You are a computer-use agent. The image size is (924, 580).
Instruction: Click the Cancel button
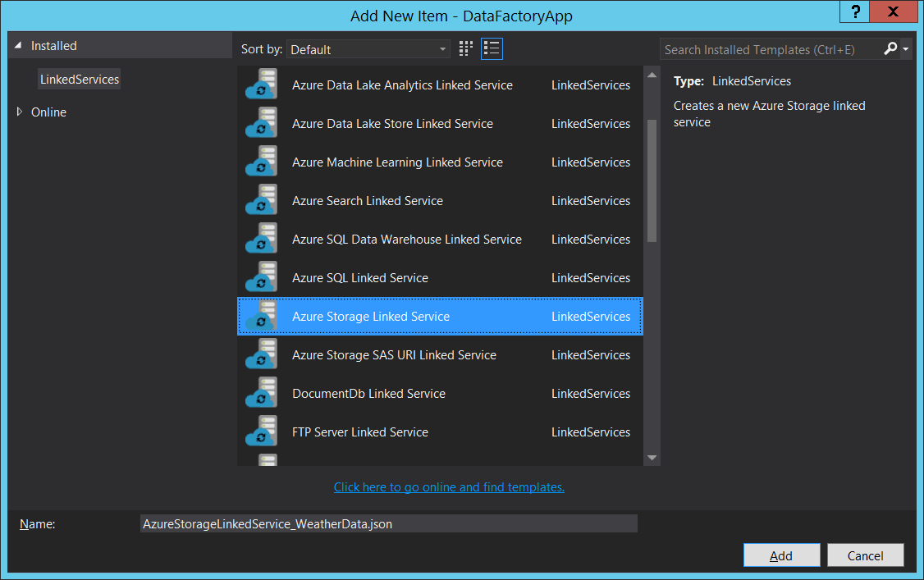[865, 555]
